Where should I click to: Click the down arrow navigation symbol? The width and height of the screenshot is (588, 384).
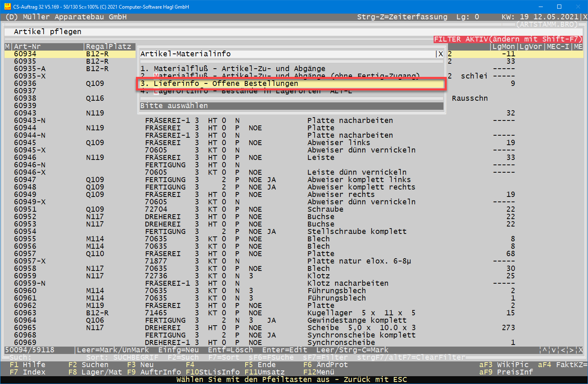click(x=554, y=350)
